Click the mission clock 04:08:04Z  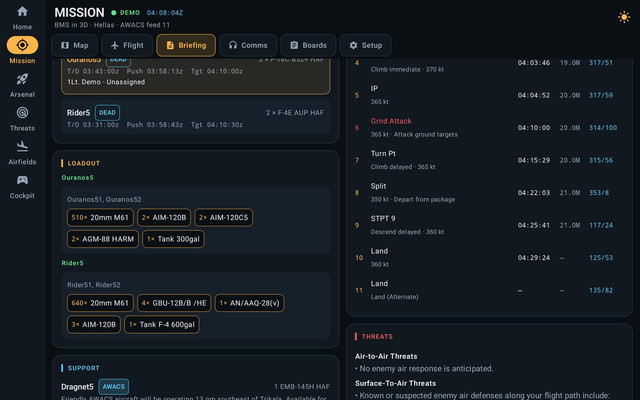pyautogui.click(x=165, y=13)
